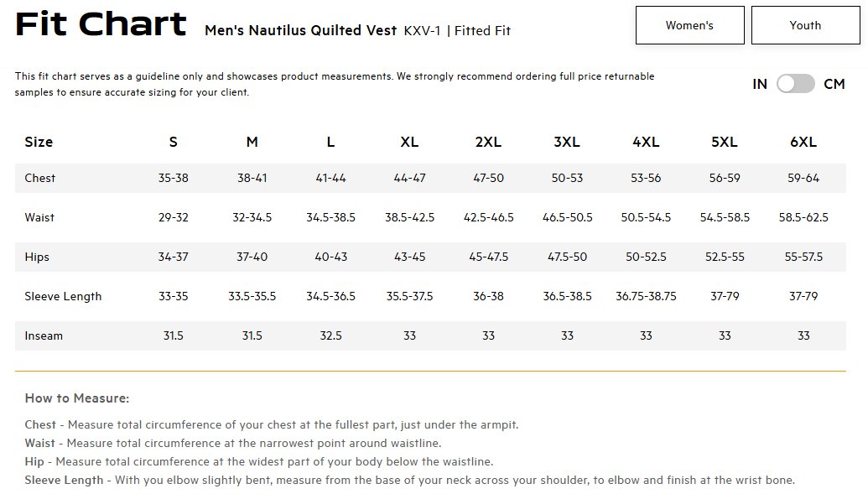
Task: Select the How to Measure heading
Action: (x=77, y=398)
